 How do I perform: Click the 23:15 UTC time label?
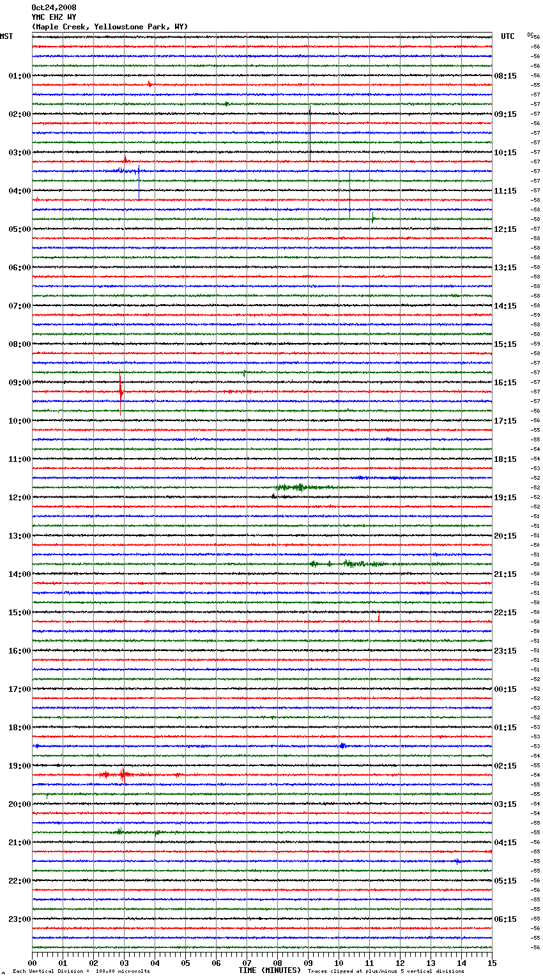point(505,651)
